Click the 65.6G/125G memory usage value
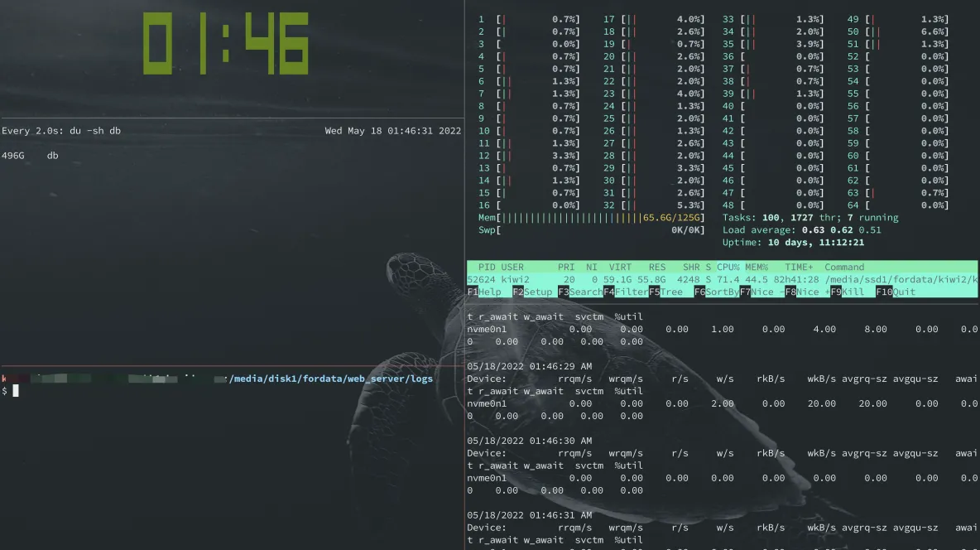980x550 pixels. (671, 218)
